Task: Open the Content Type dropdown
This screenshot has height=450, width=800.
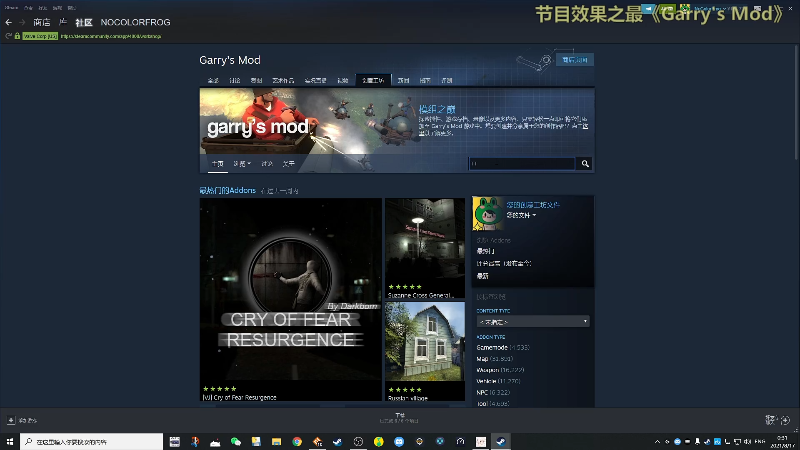Action: point(533,321)
